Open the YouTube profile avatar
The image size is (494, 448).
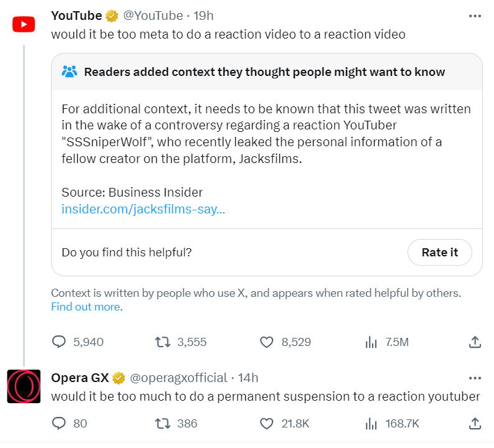pos(24,24)
